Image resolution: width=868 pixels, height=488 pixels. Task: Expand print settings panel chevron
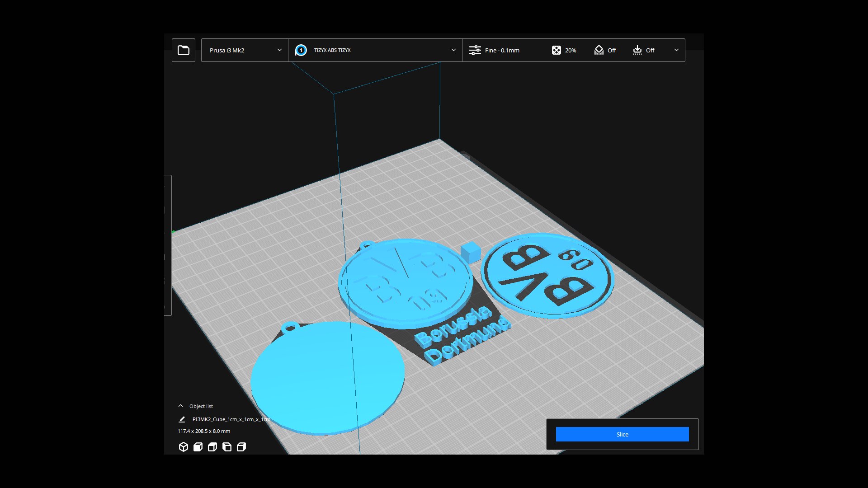(676, 50)
